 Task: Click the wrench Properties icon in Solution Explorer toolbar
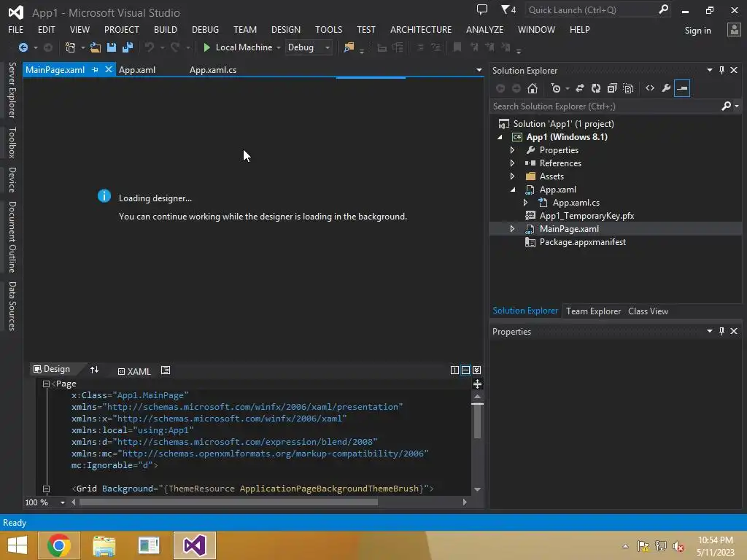pyautogui.click(x=666, y=88)
